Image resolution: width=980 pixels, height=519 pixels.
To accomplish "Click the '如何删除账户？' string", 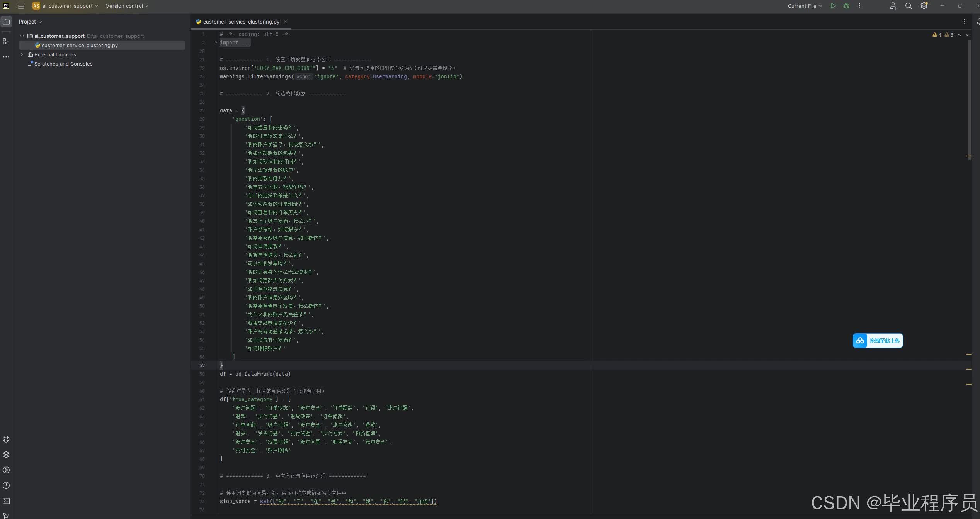I will tap(265, 348).
